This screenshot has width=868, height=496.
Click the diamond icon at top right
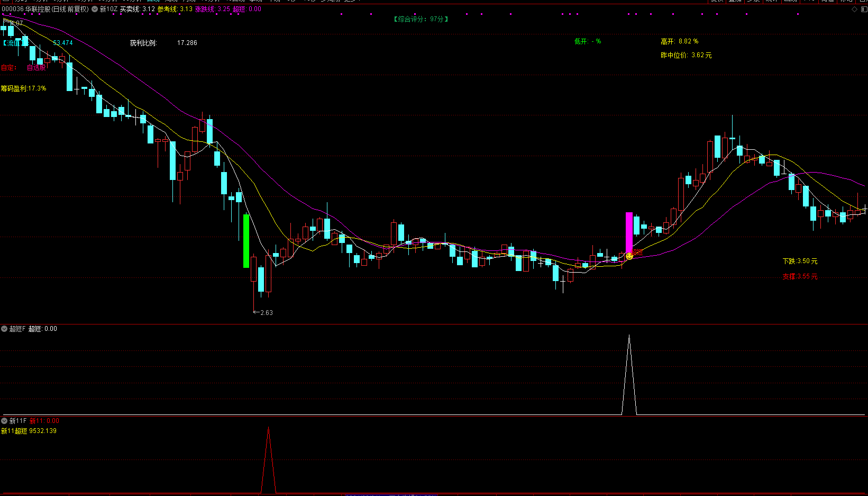854,9
